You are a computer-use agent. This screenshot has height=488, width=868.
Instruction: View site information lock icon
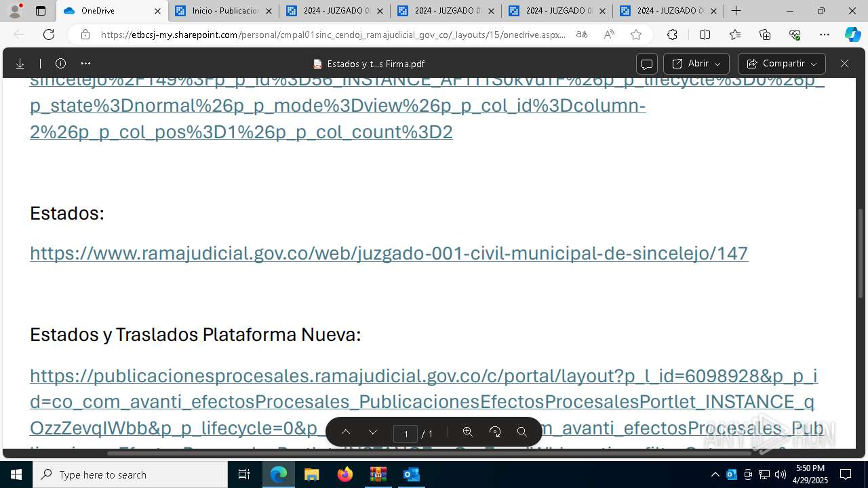point(85,35)
